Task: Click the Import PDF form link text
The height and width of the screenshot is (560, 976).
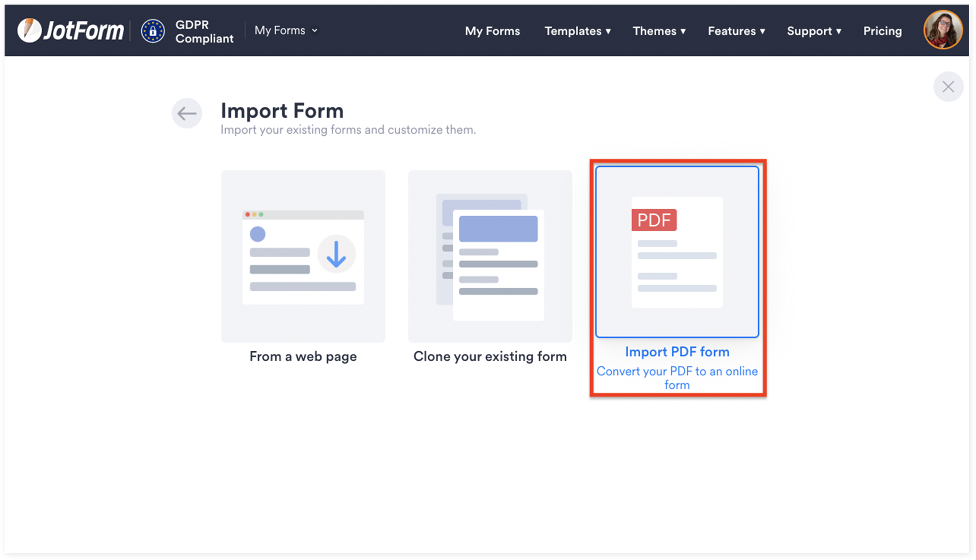Action: pos(677,351)
